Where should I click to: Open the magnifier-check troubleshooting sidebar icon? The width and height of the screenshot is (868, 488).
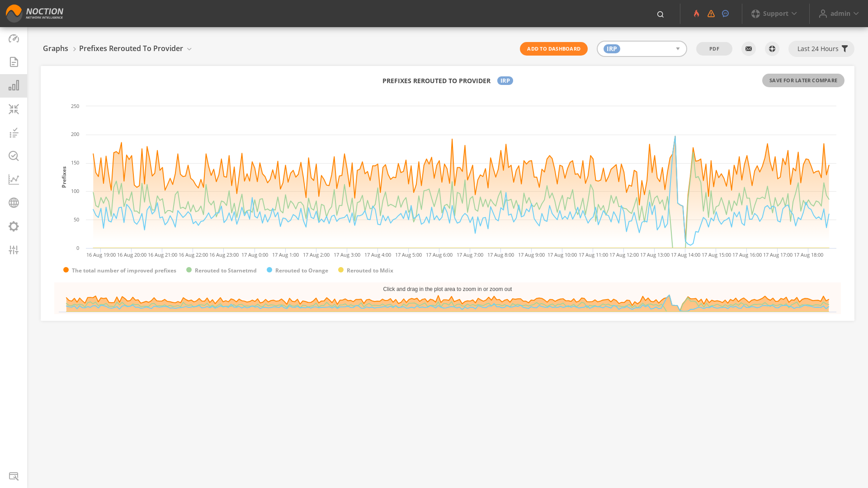14,156
